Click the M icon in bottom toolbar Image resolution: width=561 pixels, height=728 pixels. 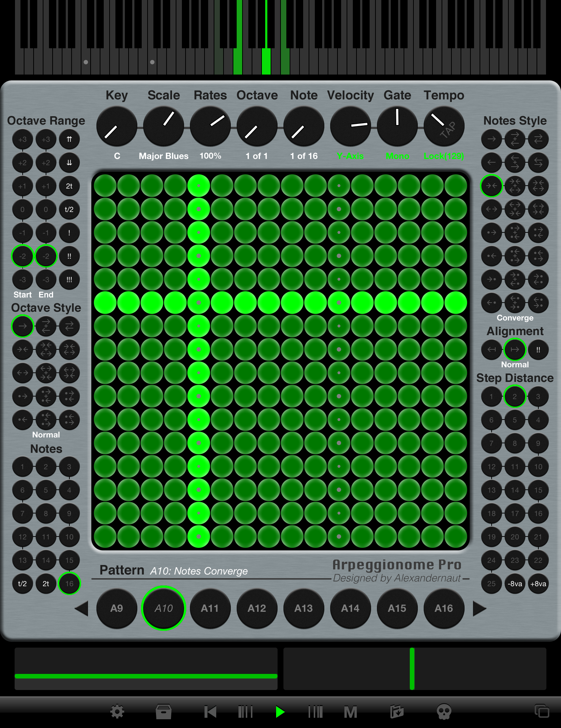351,712
